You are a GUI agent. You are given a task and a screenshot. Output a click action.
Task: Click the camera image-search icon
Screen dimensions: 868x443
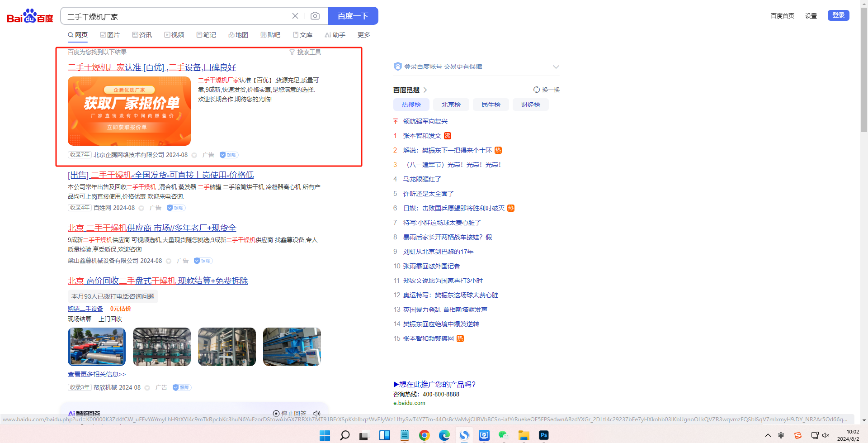pos(315,16)
